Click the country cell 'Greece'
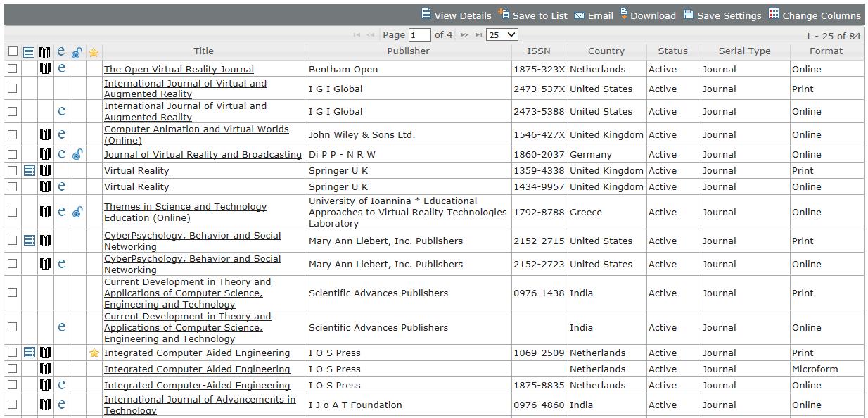Image resolution: width=868 pixels, height=418 pixels. click(585, 213)
